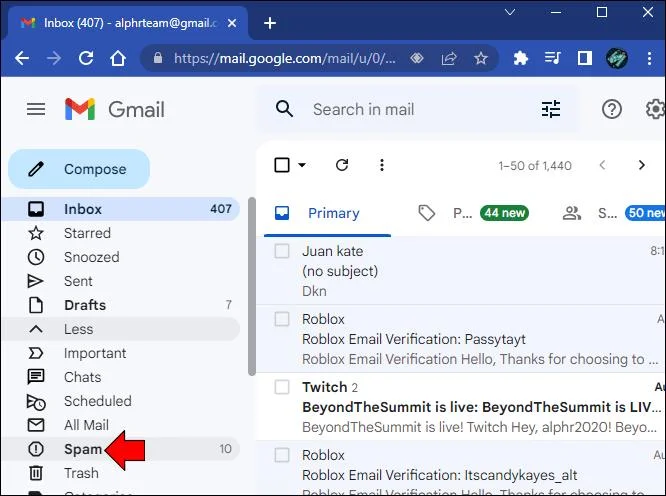666x496 pixels.
Task: Open the Scheduled label
Action: click(121, 401)
